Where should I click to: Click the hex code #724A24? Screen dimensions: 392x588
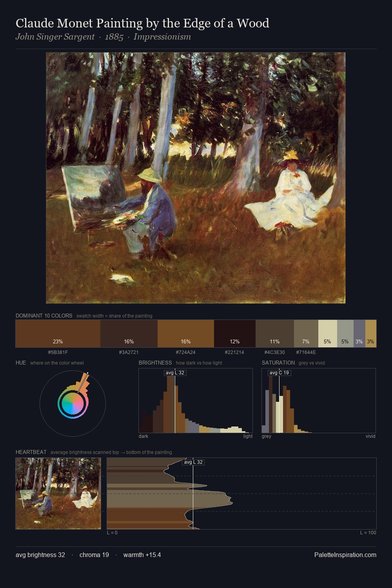tap(186, 352)
